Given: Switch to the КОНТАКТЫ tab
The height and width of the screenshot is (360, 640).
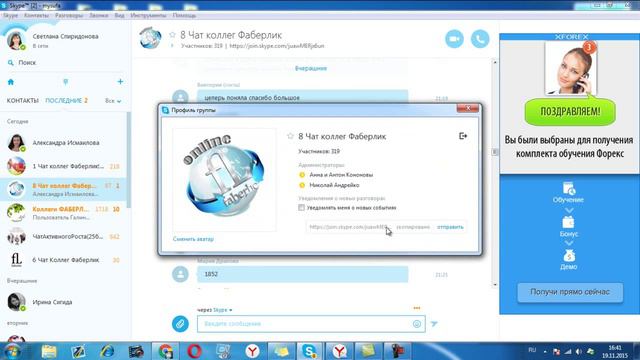Looking at the screenshot, I should (x=22, y=100).
